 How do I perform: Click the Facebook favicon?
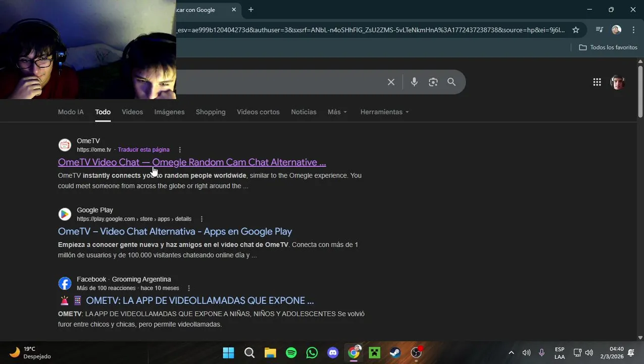point(65,283)
